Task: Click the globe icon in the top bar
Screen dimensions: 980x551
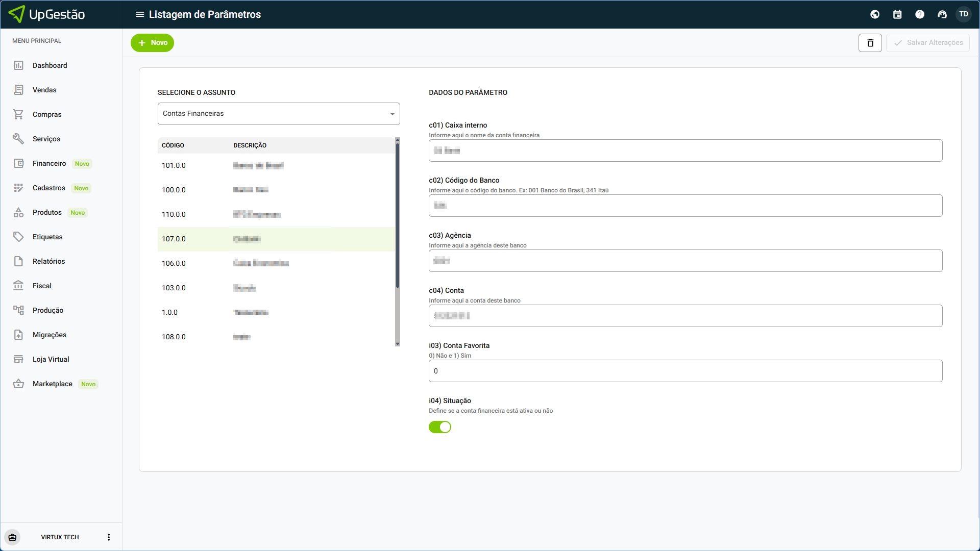Action: (x=875, y=14)
